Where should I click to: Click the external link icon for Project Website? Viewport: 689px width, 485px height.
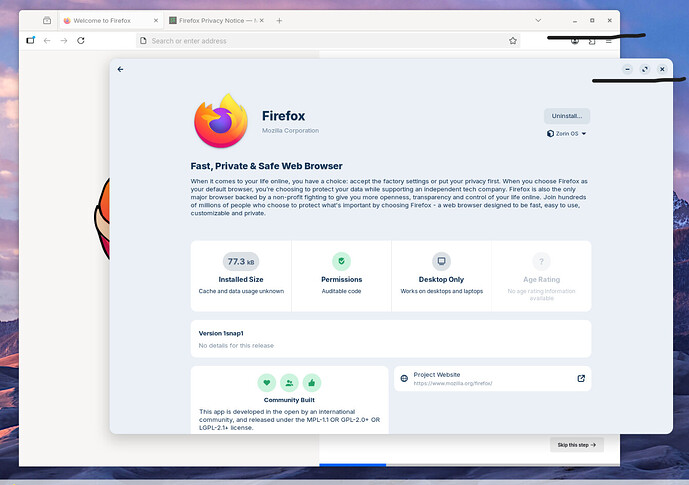581,378
